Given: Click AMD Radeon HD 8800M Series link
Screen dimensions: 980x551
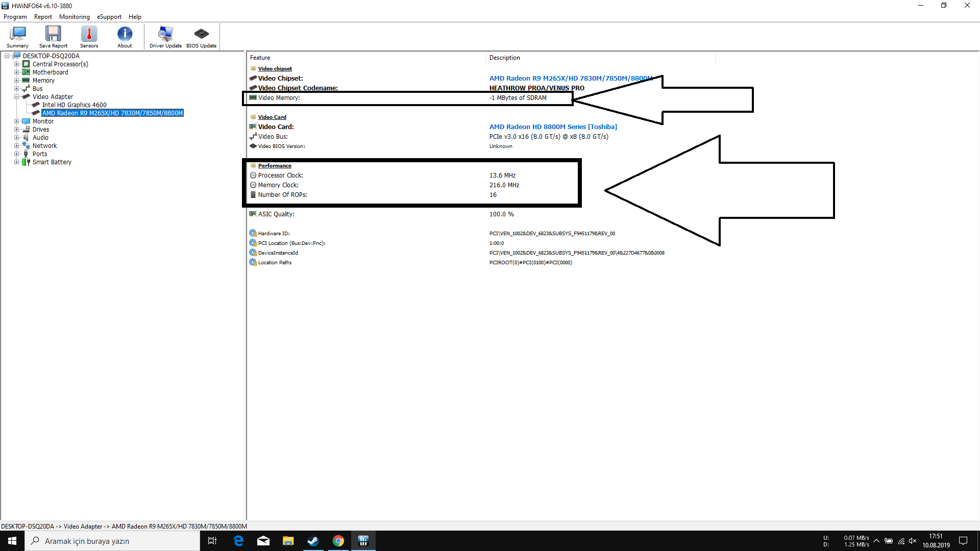Looking at the screenshot, I should click(x=553, y=127).
